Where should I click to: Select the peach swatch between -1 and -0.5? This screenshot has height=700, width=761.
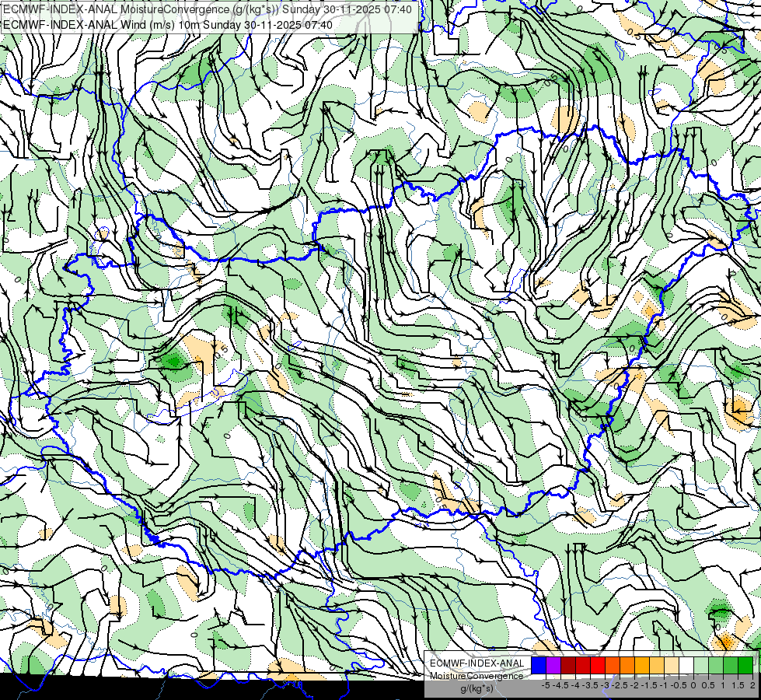pyautogui.click(x=672, y=665)
